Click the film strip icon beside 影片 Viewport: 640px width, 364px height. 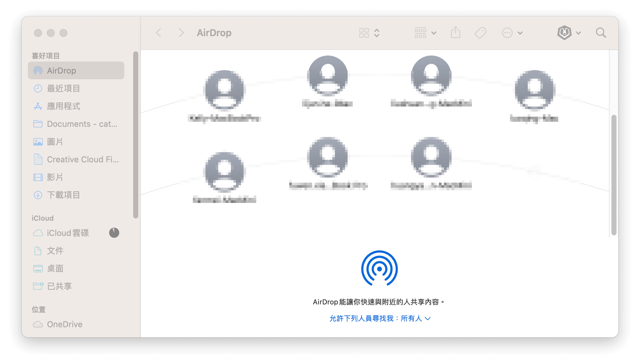pyautogui.click(x=38, y=177)
